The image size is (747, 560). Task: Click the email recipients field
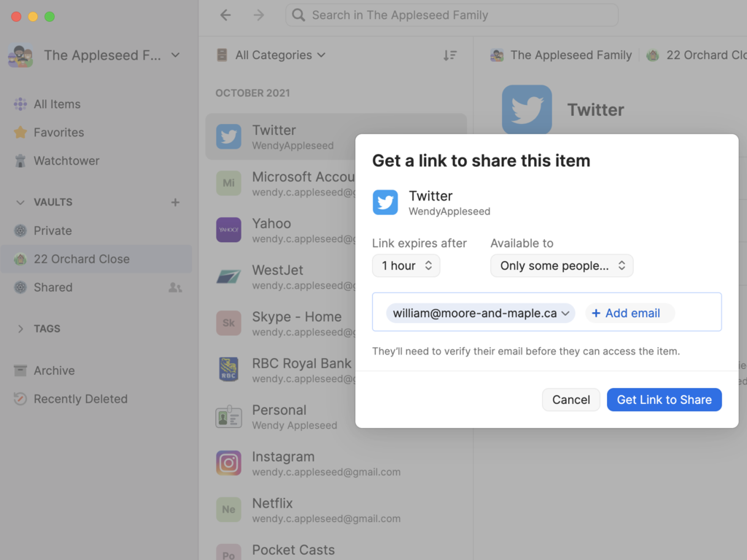(x=547, y=312)
